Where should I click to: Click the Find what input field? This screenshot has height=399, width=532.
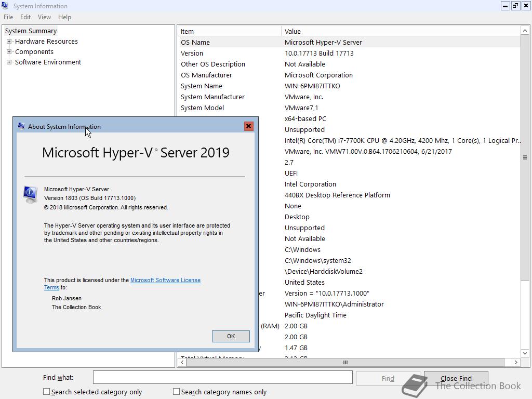coord(223,377)
